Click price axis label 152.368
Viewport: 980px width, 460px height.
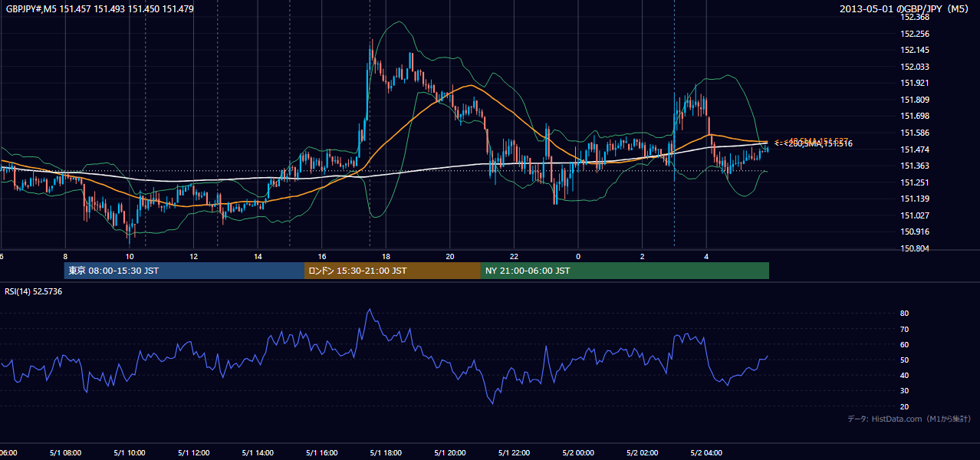pyautogui.click(x=914, y=17)
